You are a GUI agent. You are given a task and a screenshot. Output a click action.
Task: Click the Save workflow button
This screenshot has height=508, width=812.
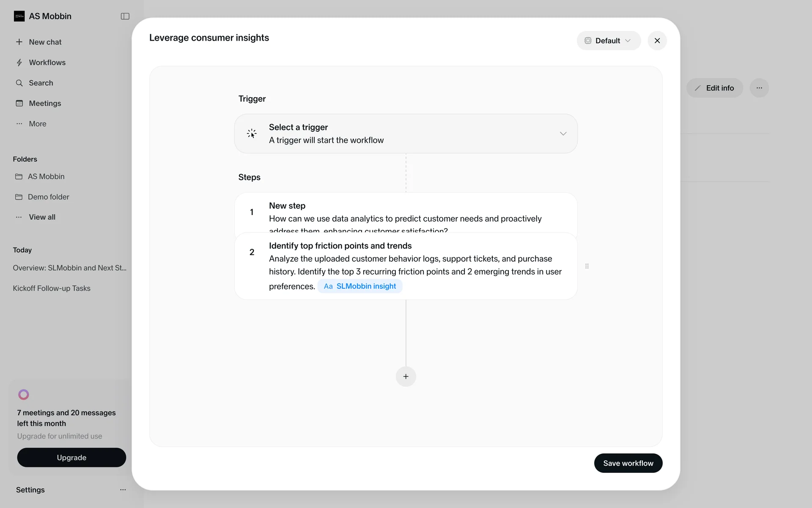[x=628, y=463]
